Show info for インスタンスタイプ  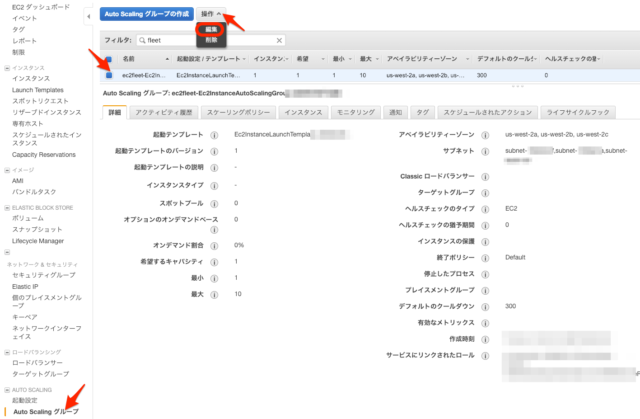pos(214,186)
